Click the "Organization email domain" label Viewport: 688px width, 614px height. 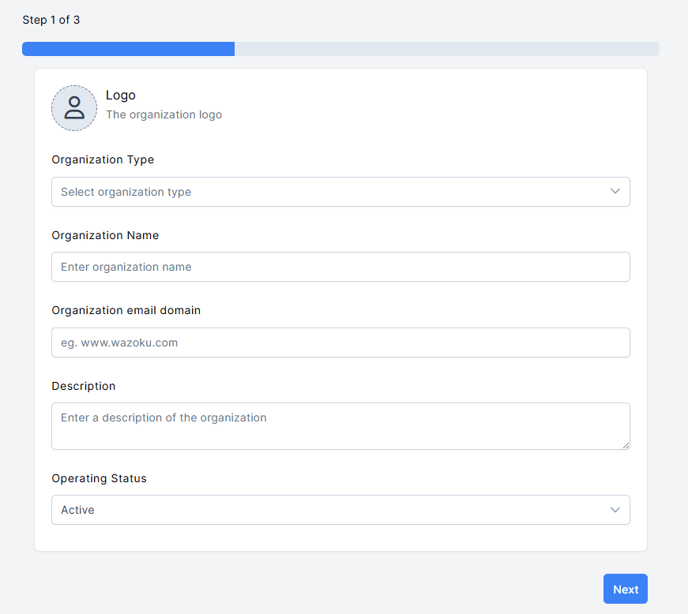point(126,310)
